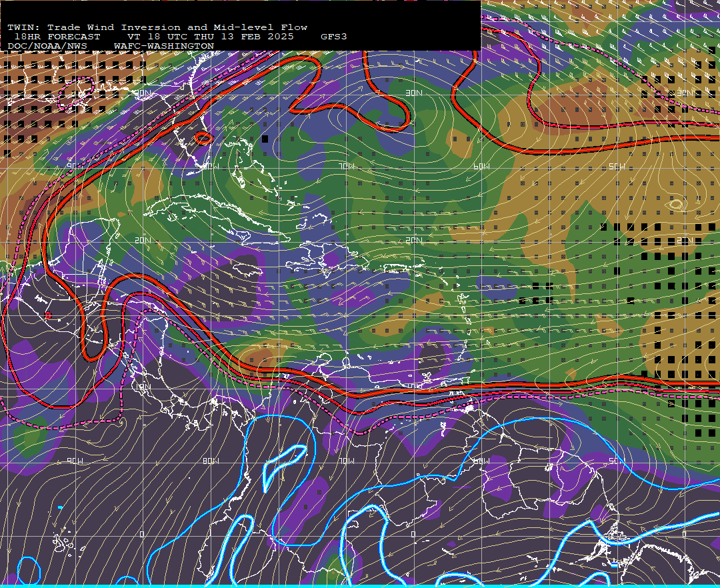The image size is (720, 588).
Task: Click the "DOC/NOAA/NWS" agency text
Action: (47, 47)
